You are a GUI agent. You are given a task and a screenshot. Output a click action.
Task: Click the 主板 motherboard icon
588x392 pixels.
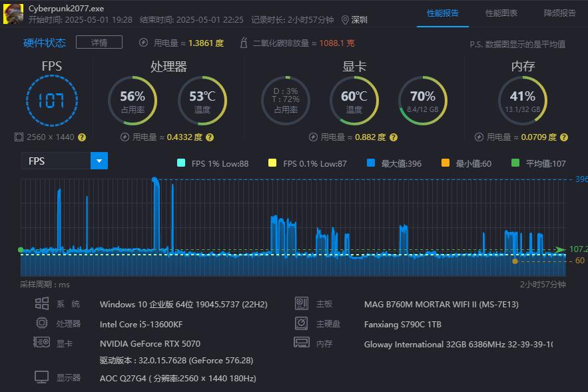click(x=302, y=303)
